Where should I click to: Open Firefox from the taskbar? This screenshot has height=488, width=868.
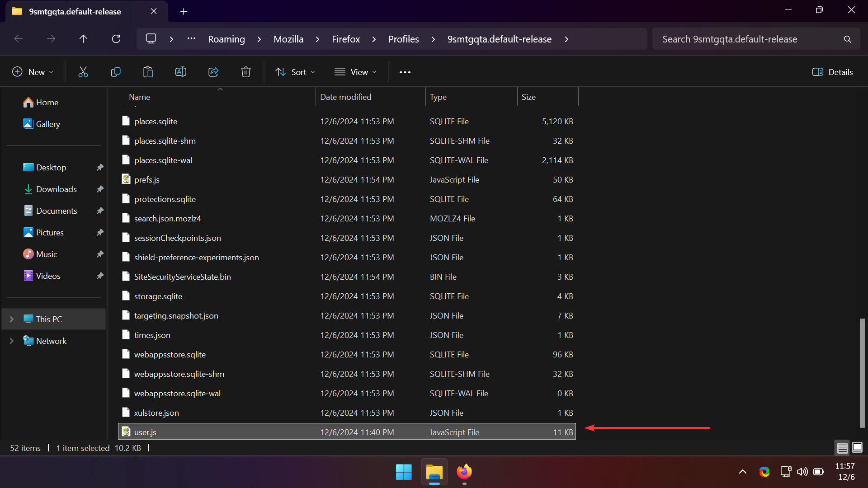[464, 472]
